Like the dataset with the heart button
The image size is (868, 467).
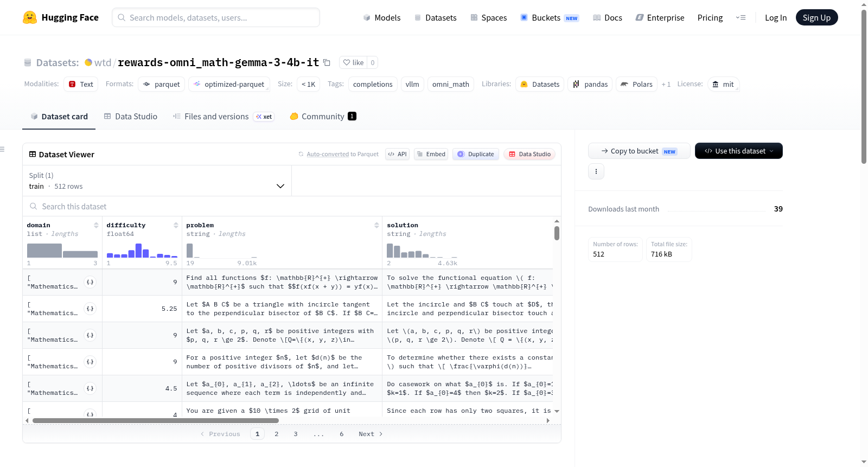(x=353, y=62)
